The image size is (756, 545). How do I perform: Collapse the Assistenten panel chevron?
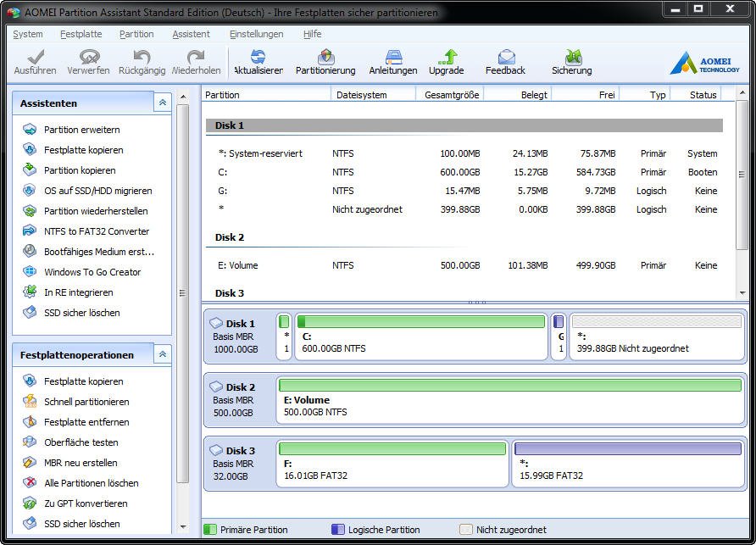163,103
